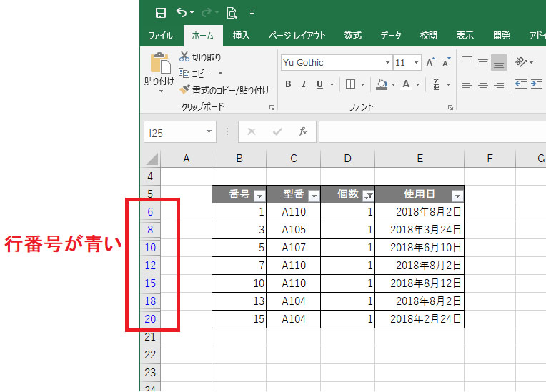Viewport: 546px width, 392px height.
Task: Undo the last action
Action: [x=182, y=13]
